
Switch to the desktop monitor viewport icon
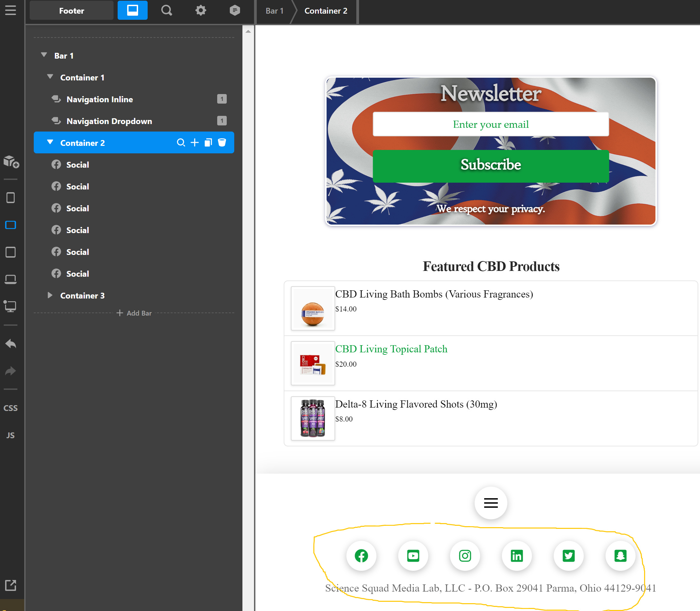[x=11, y=306]
